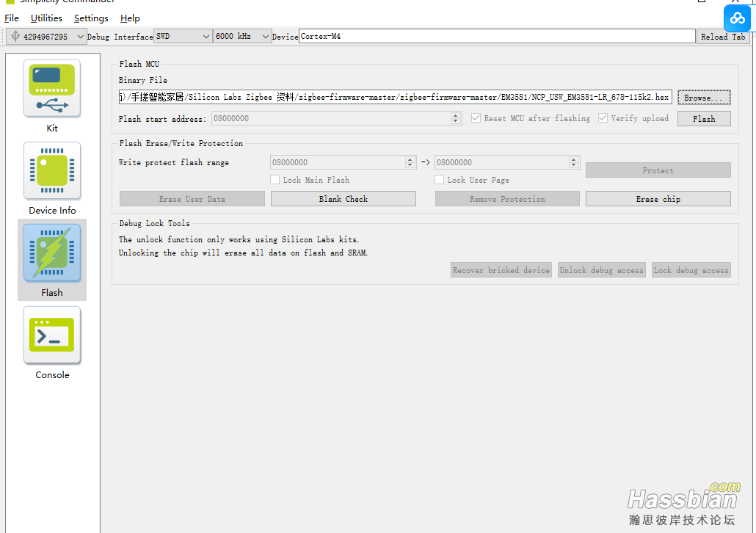The height and width of the screenshot is (533, 756).
Task: Open the Console terminal icon
Action: coord(52,336)
